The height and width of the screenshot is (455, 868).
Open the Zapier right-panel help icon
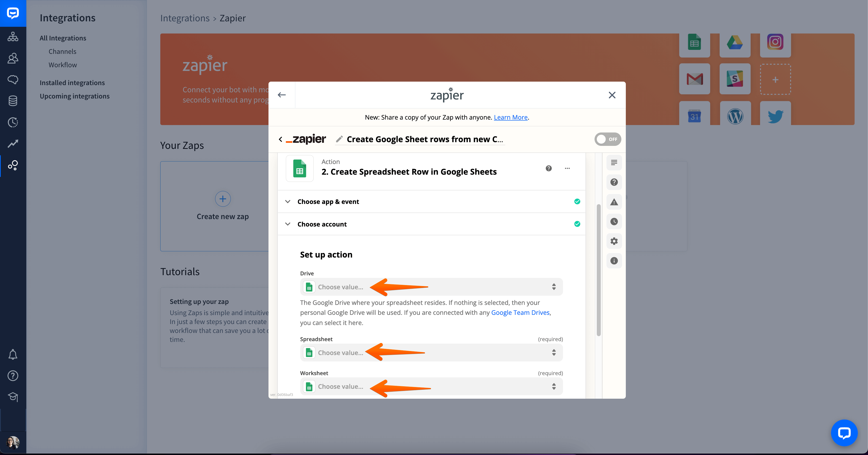point(614,182)
